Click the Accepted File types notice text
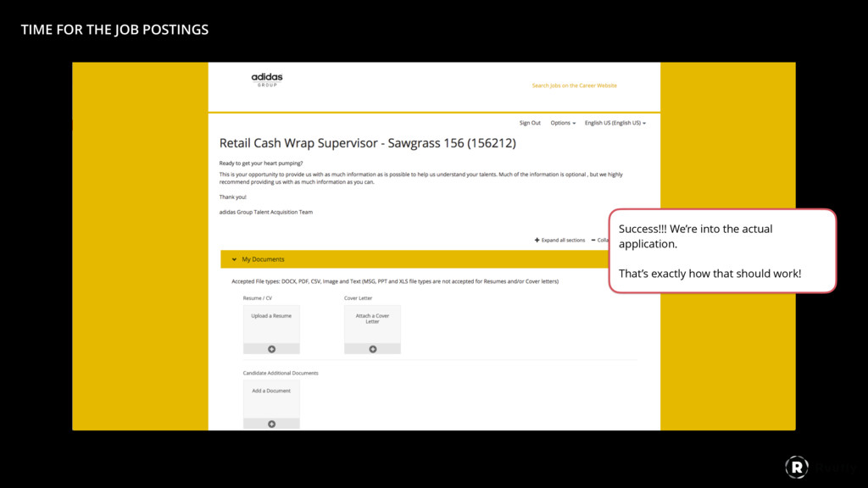The height and width of the screenshot is (488, 868). coord(395,281)
